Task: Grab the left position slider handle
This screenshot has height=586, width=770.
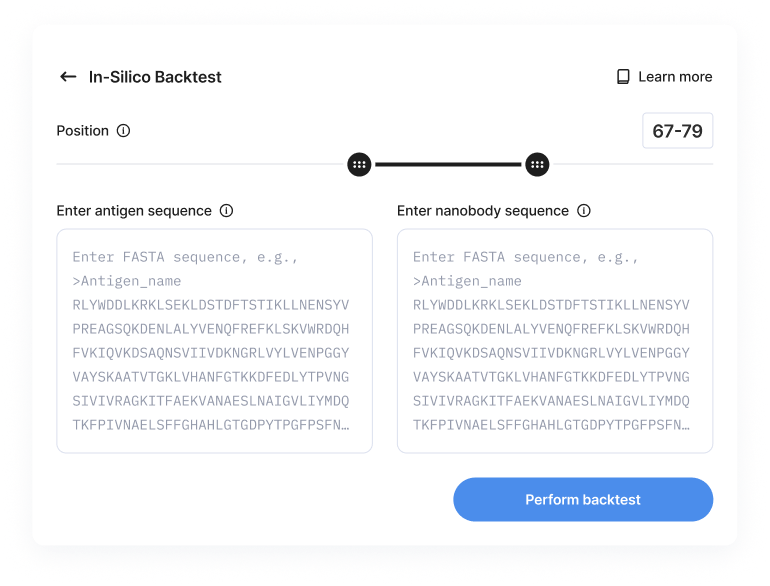Action: tap(360, 164)
